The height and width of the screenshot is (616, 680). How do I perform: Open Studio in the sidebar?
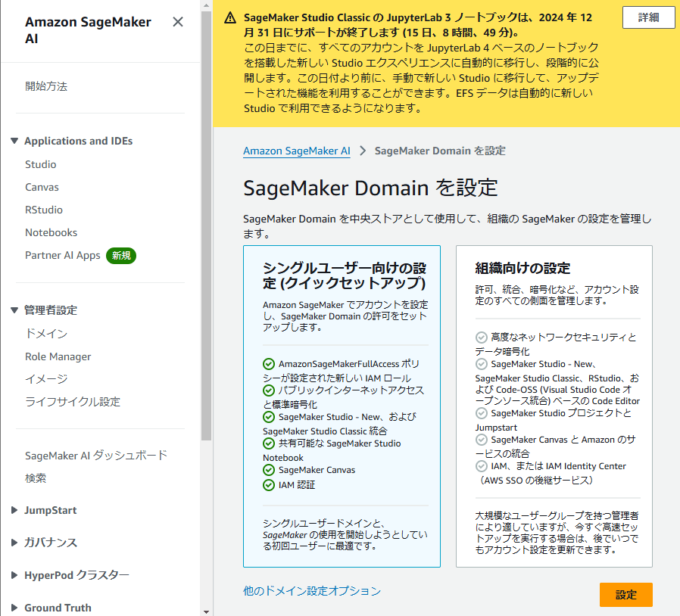pos(41,164)
